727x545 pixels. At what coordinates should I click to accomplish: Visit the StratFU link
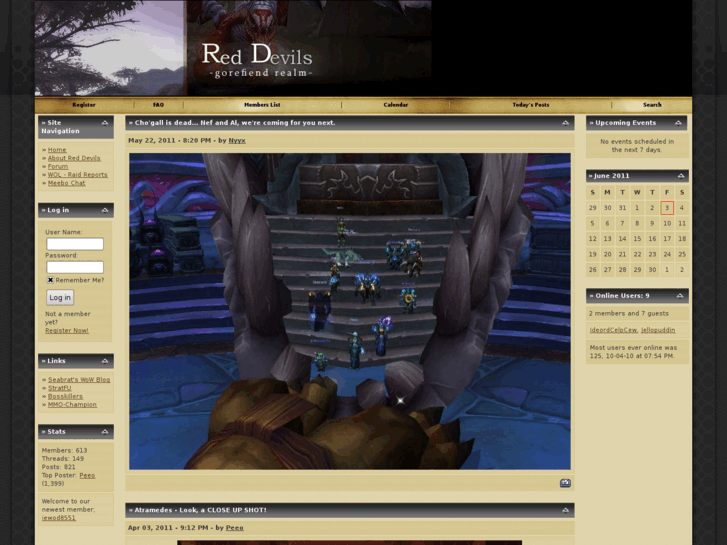click(60, 388)
